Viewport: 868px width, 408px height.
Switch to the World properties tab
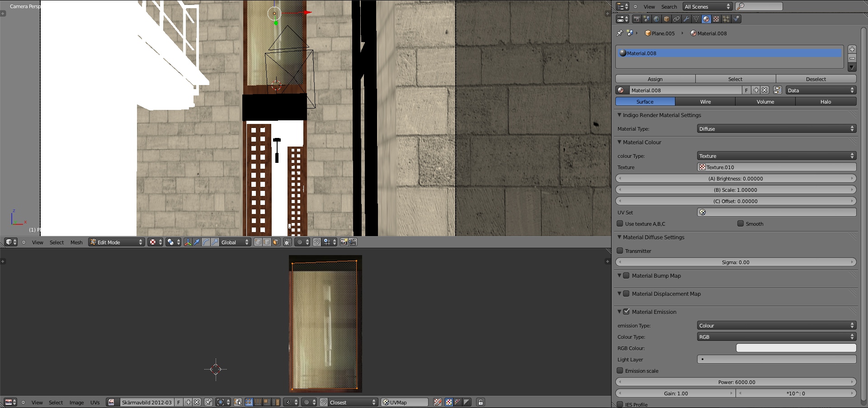[x=656, y=19]
